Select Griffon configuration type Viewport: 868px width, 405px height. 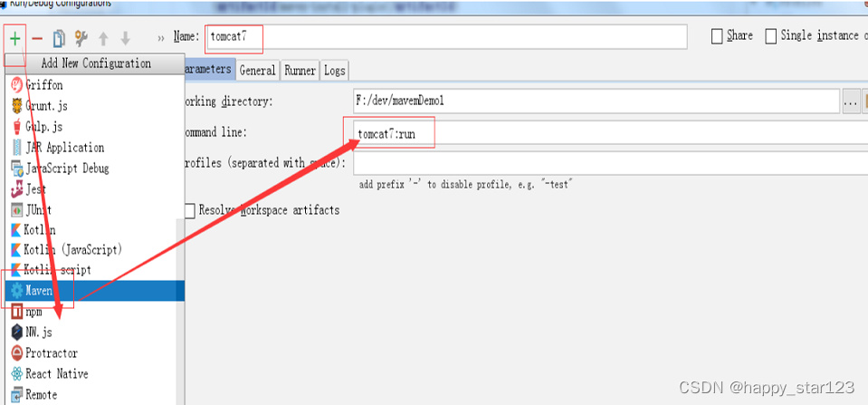(x=94, y=85)
